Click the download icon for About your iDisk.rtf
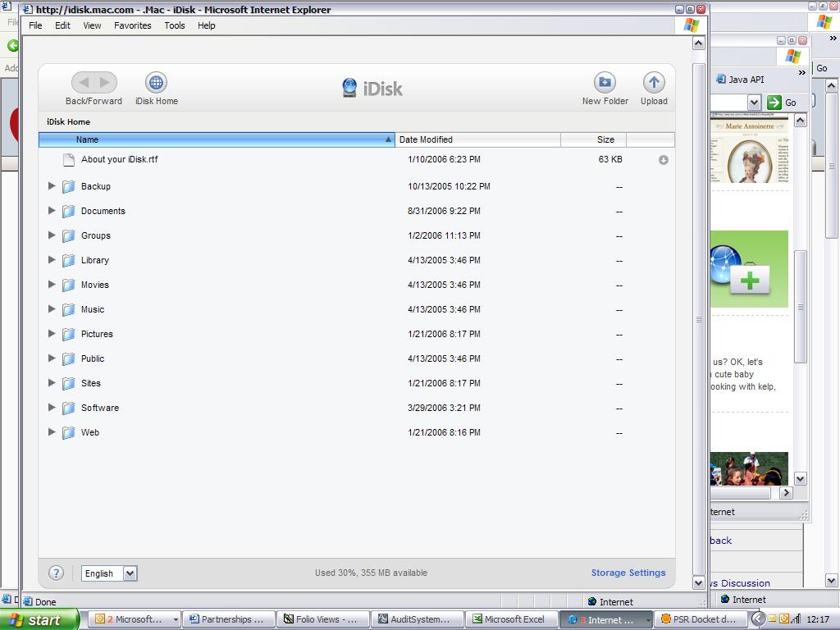840x630 pixels. [663, 160]
